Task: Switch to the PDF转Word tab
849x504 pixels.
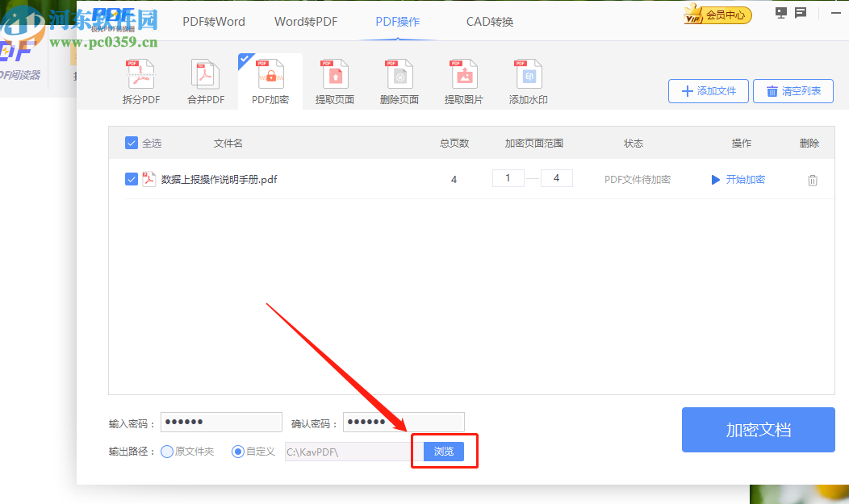Action: 213,22
